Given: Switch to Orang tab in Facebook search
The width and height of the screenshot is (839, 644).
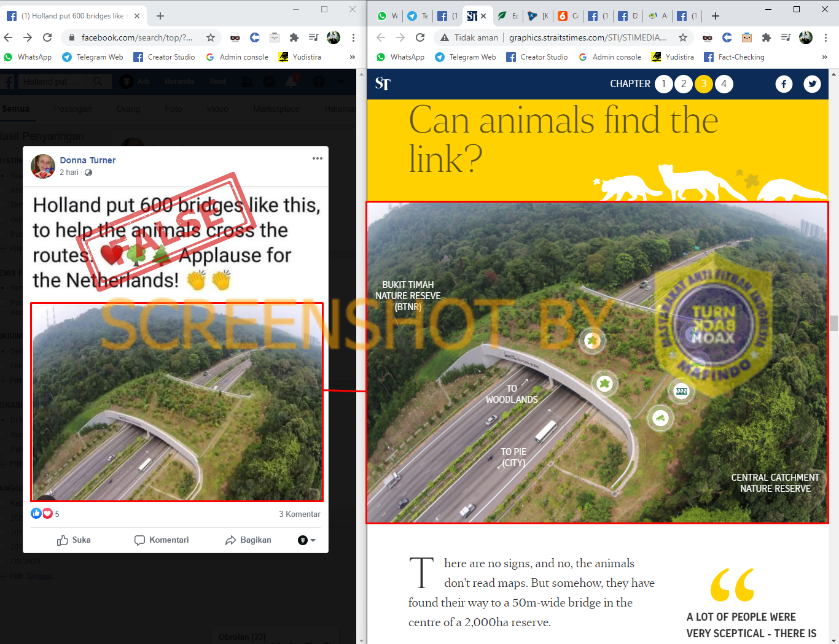Looking at the screenshot, I should point(128,109).
